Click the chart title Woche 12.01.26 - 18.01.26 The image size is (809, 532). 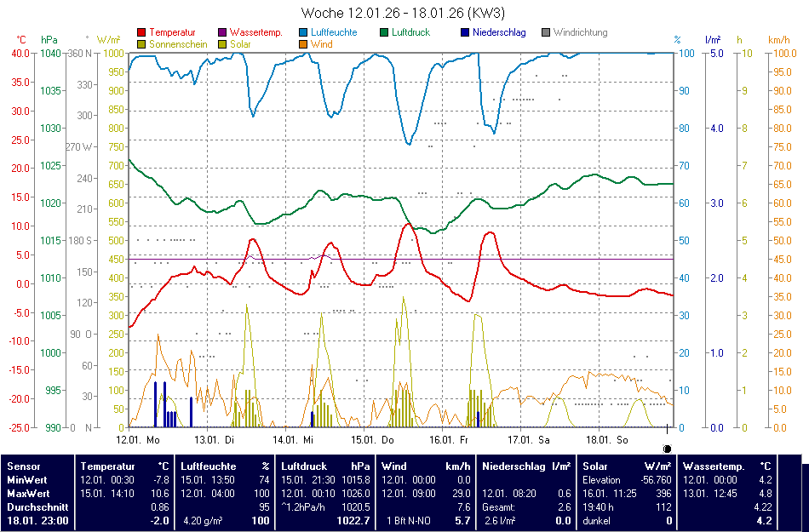(x=404, y=13)
